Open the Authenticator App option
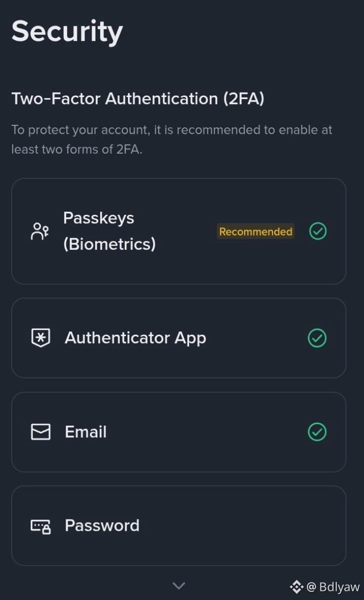 pos(135,338)
